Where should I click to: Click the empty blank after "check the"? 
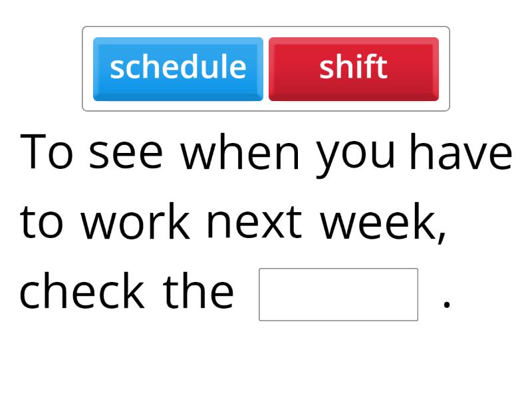(x=338, y=295)
